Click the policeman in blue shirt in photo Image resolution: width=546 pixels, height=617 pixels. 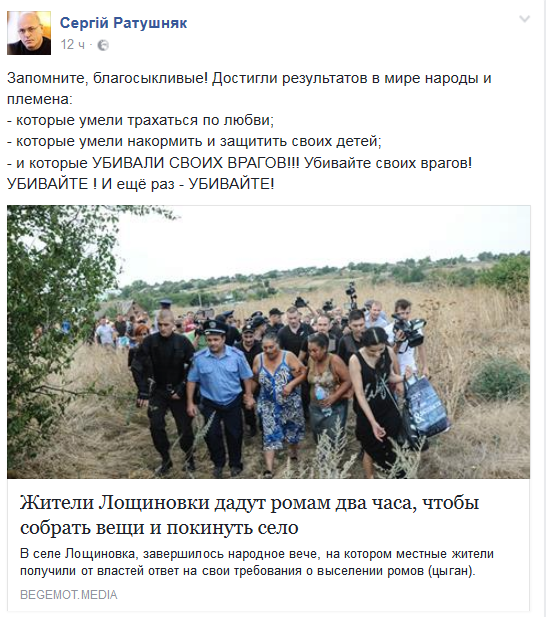(x=218, y=397)
